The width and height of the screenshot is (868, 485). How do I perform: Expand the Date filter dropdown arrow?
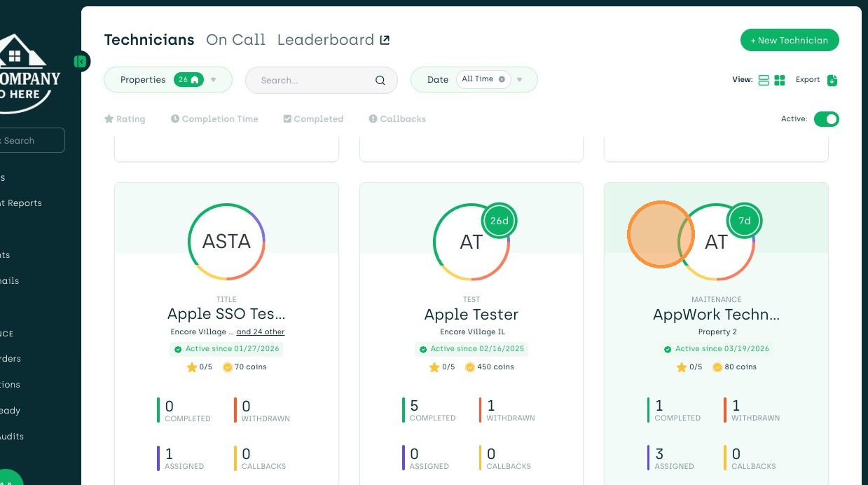520,80
